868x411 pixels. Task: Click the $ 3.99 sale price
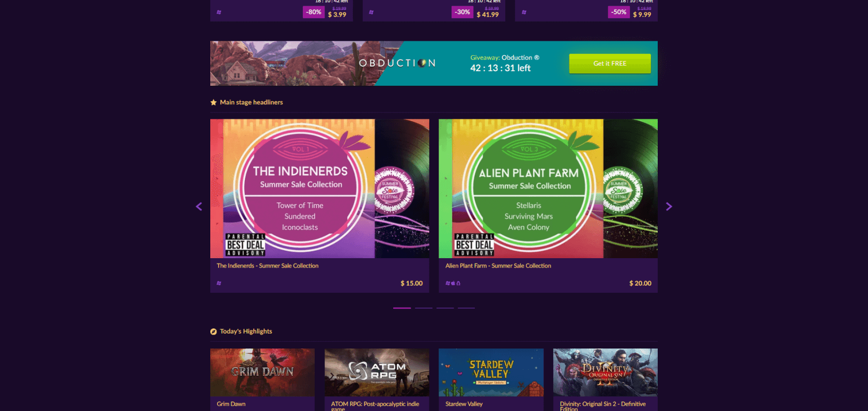pos(337,14)
